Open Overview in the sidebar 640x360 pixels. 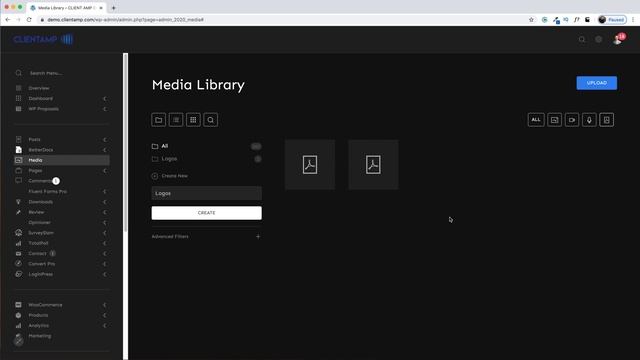39,88
